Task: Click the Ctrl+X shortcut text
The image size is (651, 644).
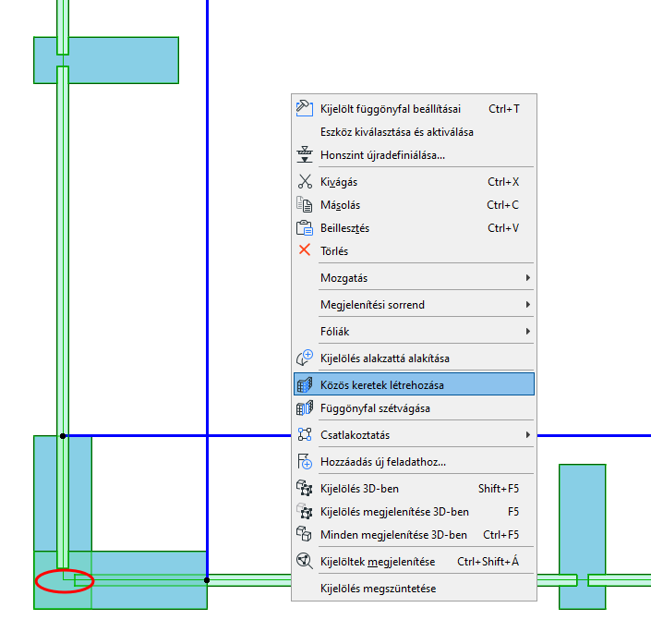Action: (503, 182)
